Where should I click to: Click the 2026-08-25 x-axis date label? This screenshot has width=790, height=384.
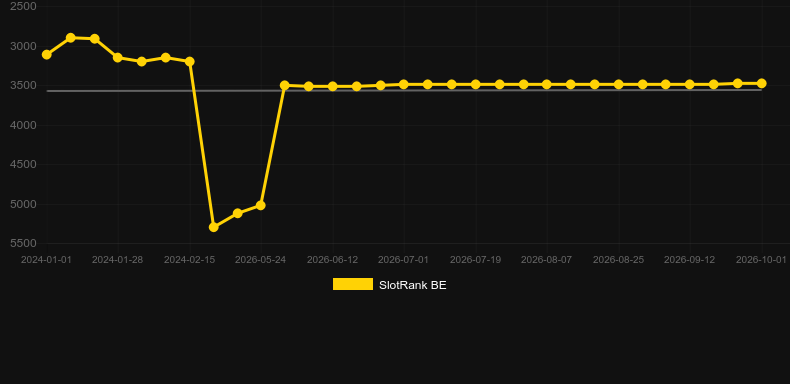pyautogui.click(x=618, y=260)
